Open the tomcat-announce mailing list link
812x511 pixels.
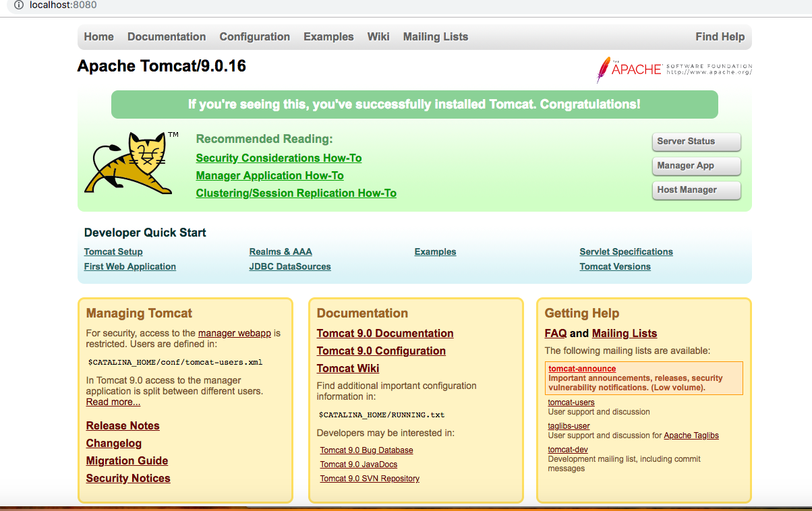[582, 369]
